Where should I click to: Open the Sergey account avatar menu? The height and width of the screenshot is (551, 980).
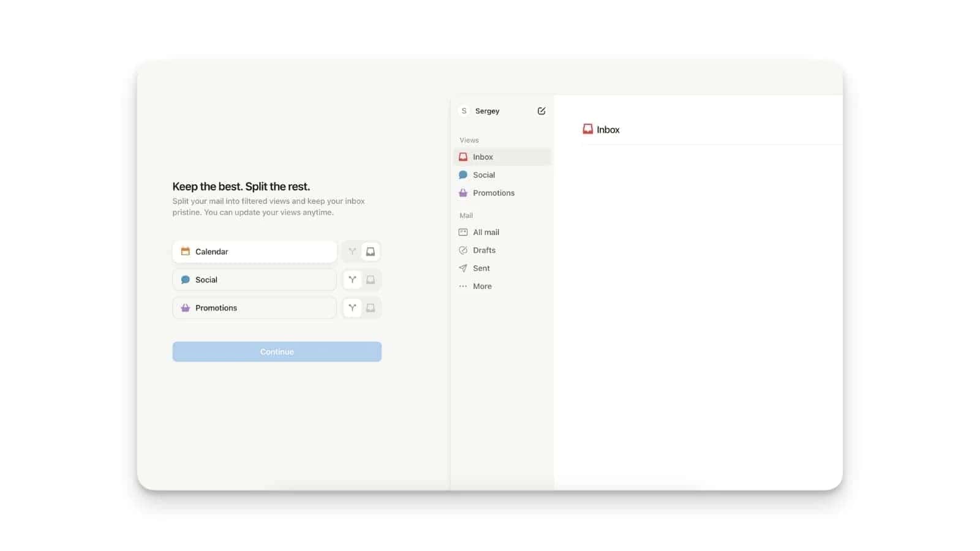click(464, 111)
